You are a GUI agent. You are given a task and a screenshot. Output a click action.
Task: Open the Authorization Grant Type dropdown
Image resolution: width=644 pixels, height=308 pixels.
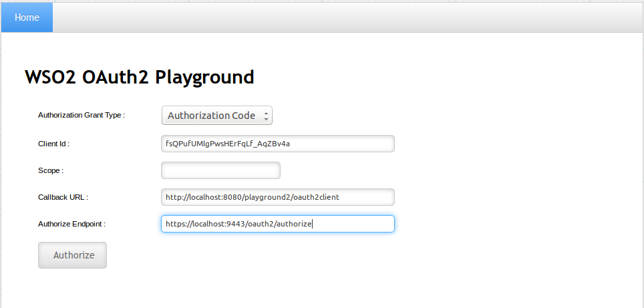click(217, 116)
